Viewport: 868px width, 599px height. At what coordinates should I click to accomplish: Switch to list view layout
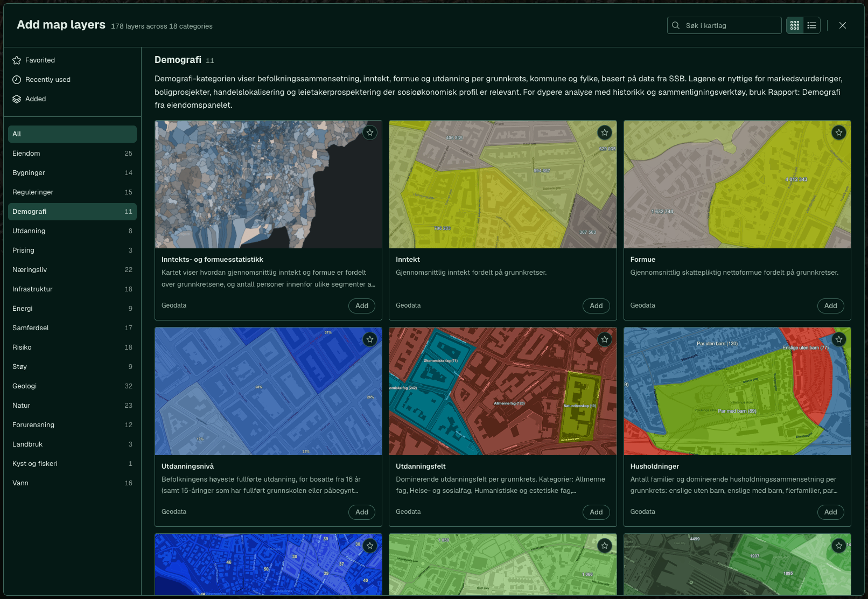click(x=812, y=25)
